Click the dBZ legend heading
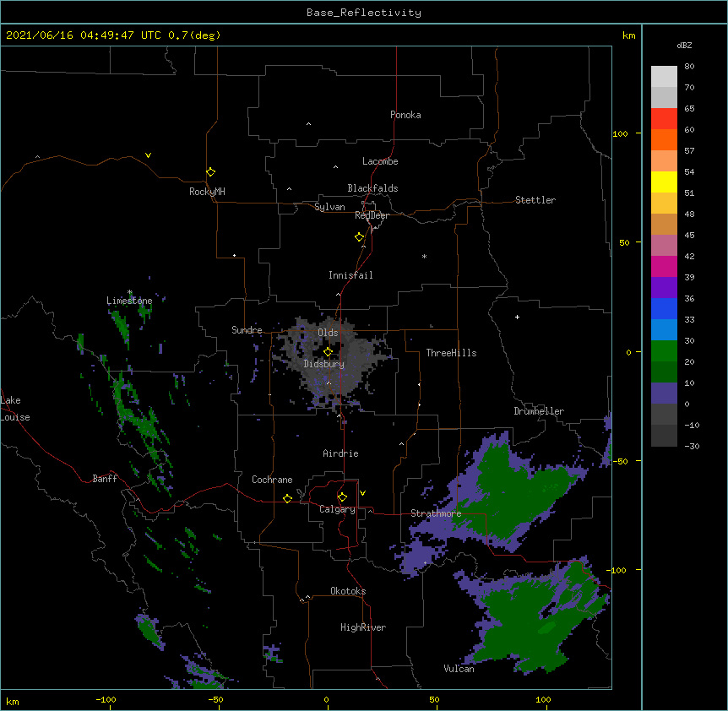 [684, 45]
